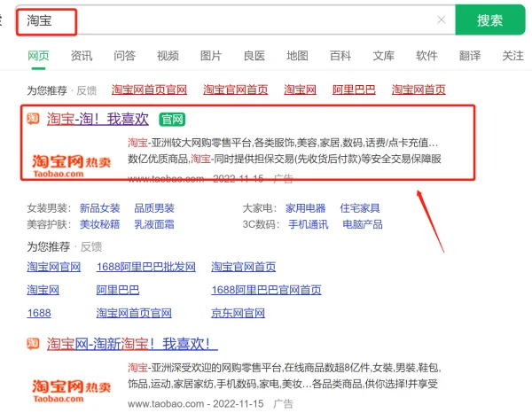Open the 新品女装 sublink
Screen dimensions: 532x413
coord(99,208)
